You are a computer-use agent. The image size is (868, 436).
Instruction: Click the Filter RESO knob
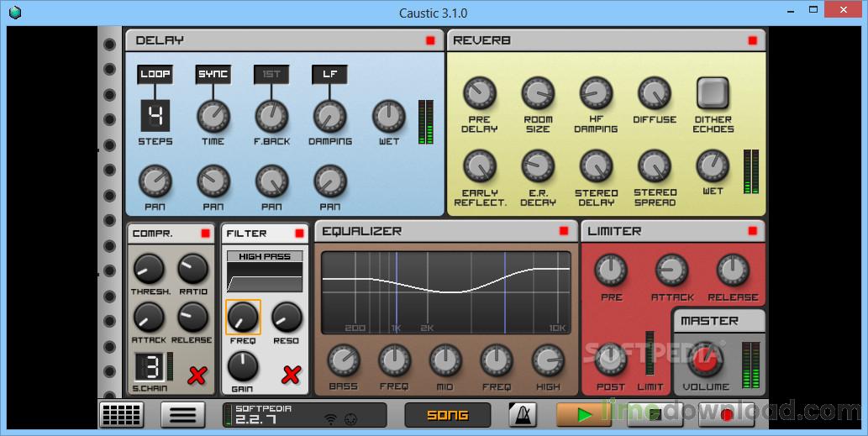pyautogui.click(x=287, y=318)
